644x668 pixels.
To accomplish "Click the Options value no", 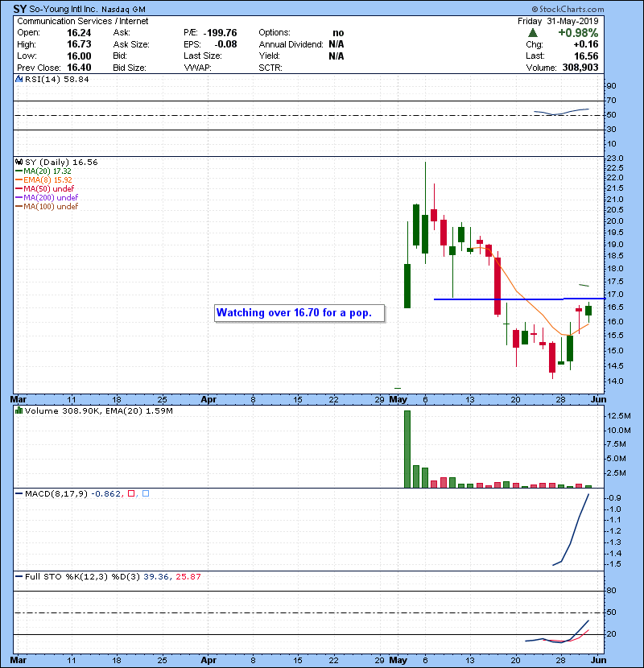I will click(338, 33).
